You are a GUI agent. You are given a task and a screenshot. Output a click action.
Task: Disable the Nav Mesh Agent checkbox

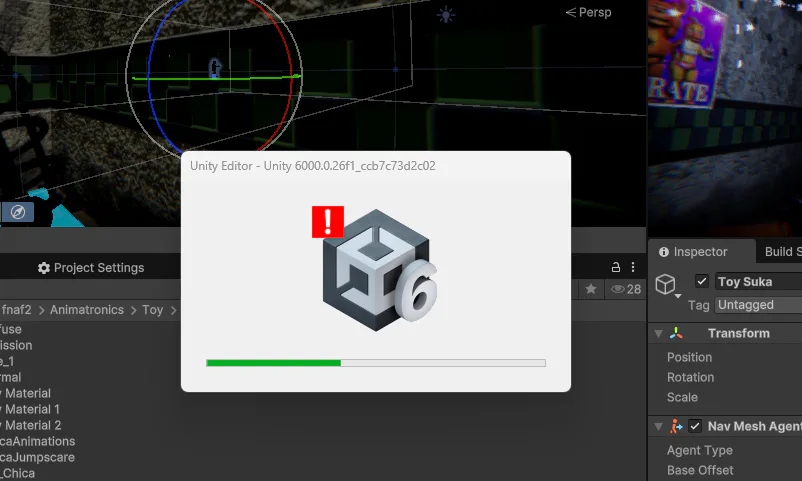695,426
